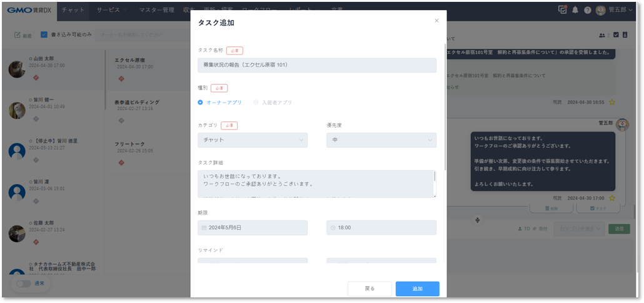Click the chat members icon
This screenshot has width=644, height=303.
click(x=603, y=35)
